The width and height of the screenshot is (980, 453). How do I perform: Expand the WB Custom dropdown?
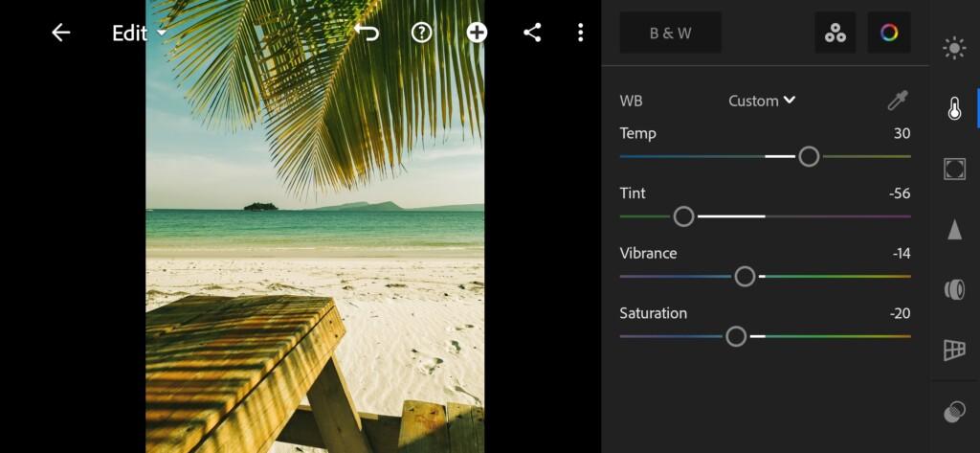[x=762, y=101]
